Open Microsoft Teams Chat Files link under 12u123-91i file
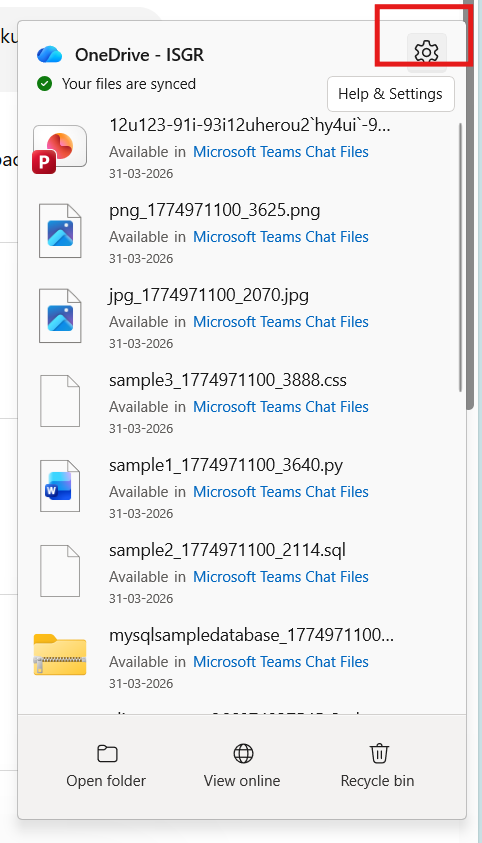Viewport: 482px width, 843px height. 280,152
